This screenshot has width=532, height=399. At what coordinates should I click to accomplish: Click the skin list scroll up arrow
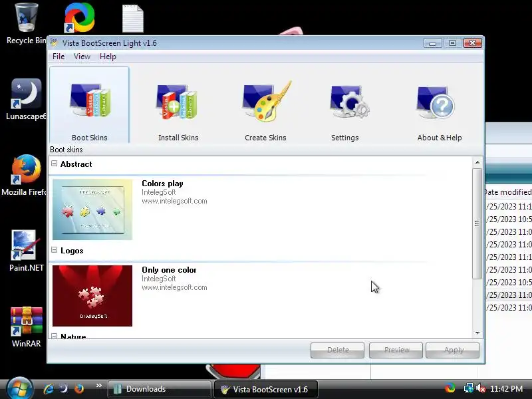point(477,162)
